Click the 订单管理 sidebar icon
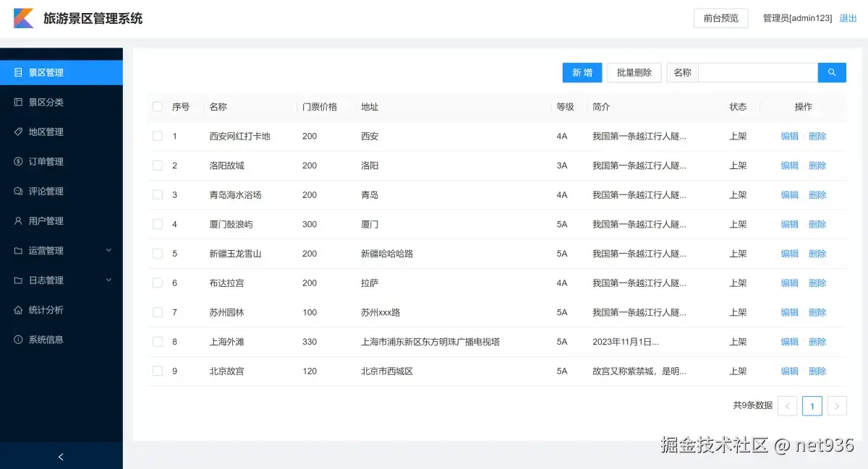The width and height of the screenshot is (868, 469). pyautogui.click(x=18, y=161)
